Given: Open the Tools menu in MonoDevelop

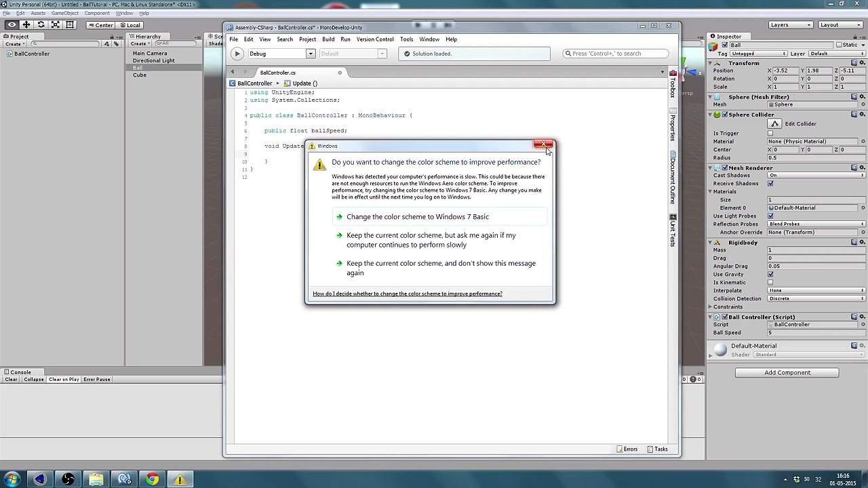Looking at the screenshot, I should point(406,39).
